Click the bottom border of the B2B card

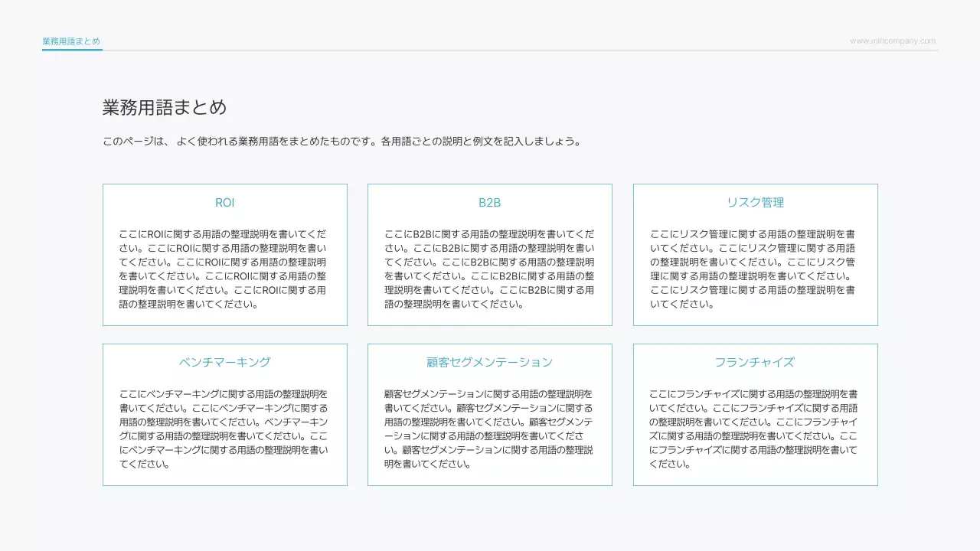[489, 325]
